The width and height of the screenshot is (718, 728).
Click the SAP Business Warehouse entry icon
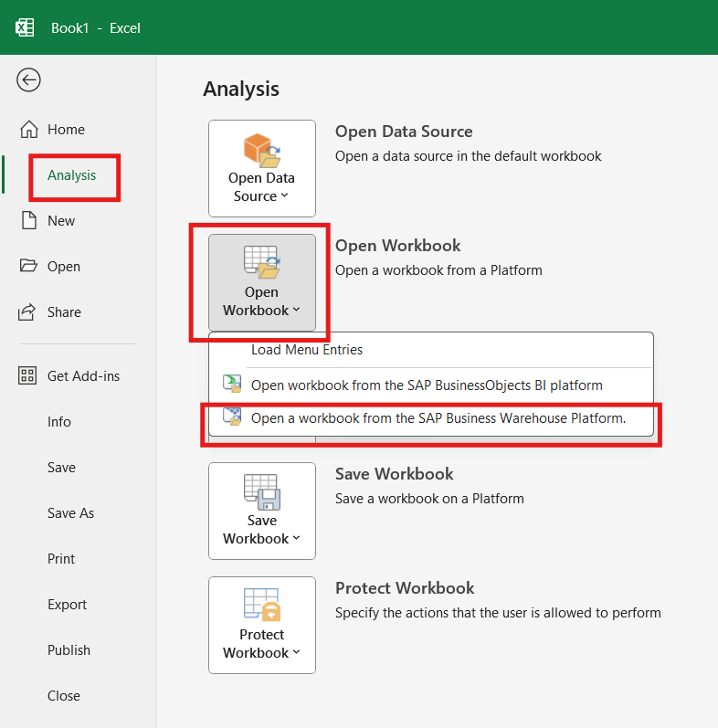pyautogui.click(x=232, y=418)
